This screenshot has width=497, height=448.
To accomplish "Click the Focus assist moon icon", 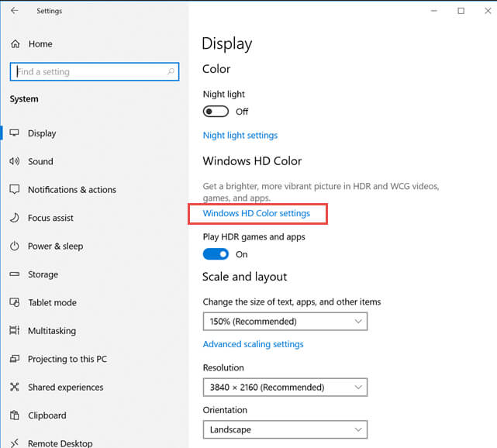I will [x=14, y=218].
